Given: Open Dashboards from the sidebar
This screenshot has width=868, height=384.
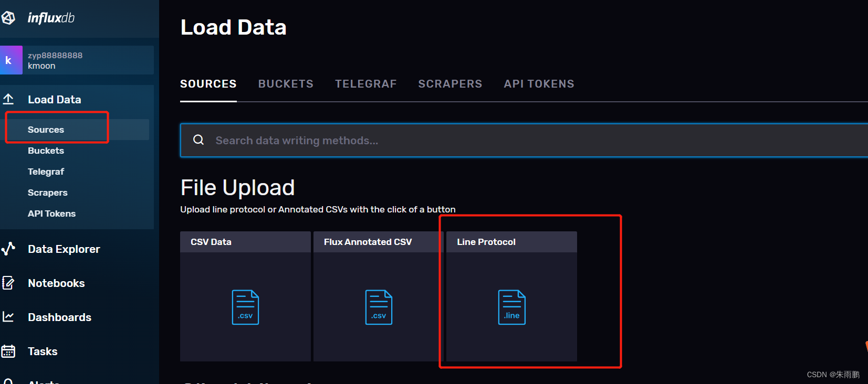Looking at the screenshot, I should (59, 317).
